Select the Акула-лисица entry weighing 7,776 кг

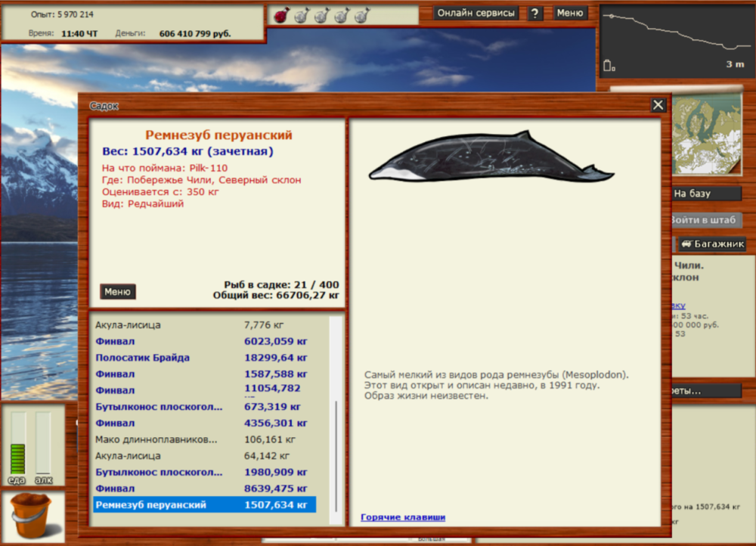click(204, 324)
